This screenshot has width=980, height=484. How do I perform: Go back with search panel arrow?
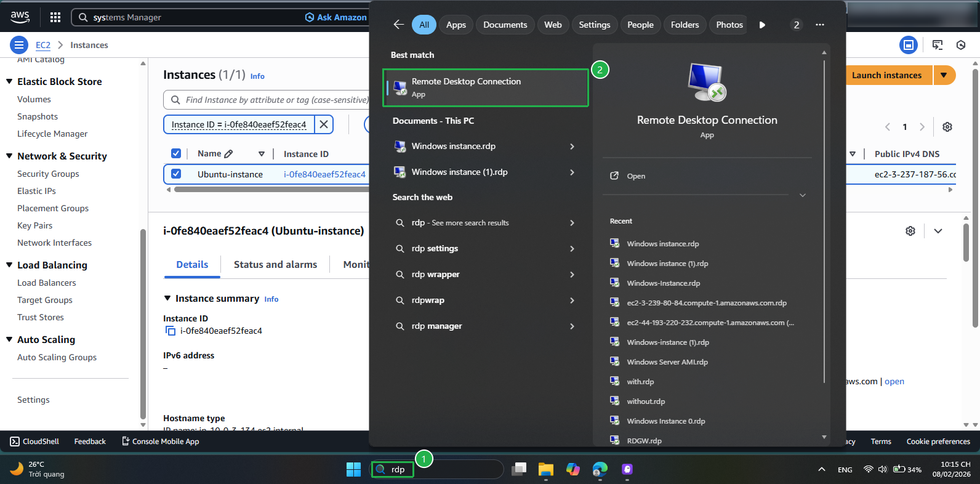point(399,25)
